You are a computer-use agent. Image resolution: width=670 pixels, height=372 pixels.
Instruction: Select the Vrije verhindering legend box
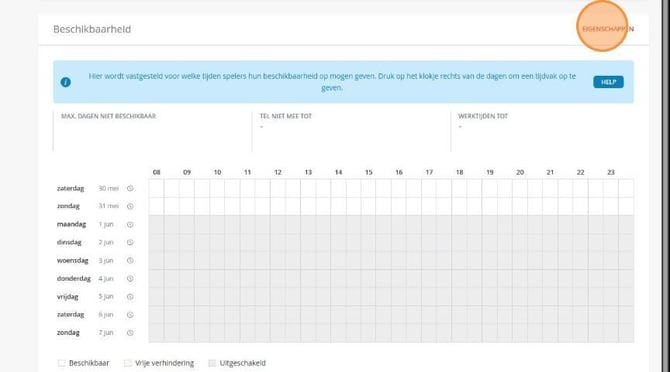tap(128, 363)
